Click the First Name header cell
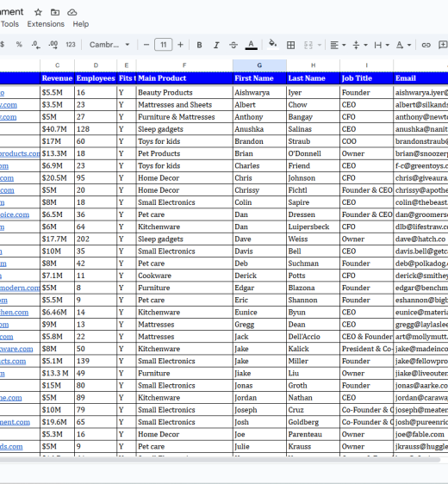The width and height of the screenshot is (448, 484). point(259,78)
